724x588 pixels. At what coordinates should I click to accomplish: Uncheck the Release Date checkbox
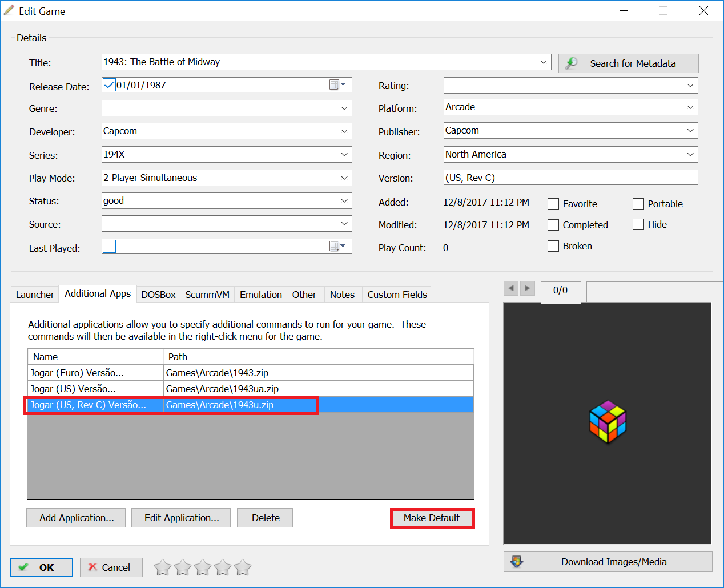tap(109, 85)
